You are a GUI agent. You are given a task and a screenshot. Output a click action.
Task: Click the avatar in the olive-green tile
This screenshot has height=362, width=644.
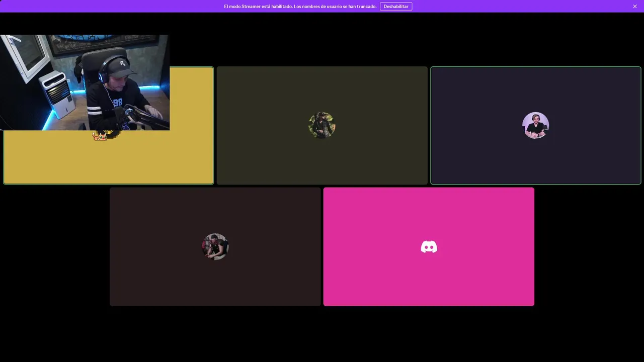(x=322, y=125)
